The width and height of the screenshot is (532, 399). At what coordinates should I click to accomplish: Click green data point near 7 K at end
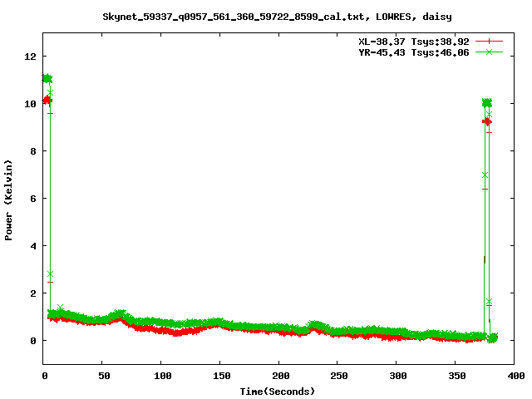click(x=485, y=175)
